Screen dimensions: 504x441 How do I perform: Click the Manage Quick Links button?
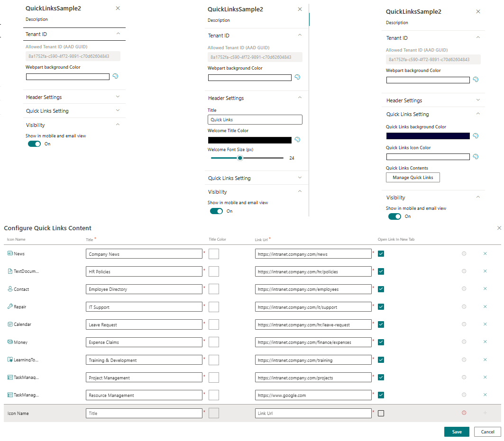[412, 177]
